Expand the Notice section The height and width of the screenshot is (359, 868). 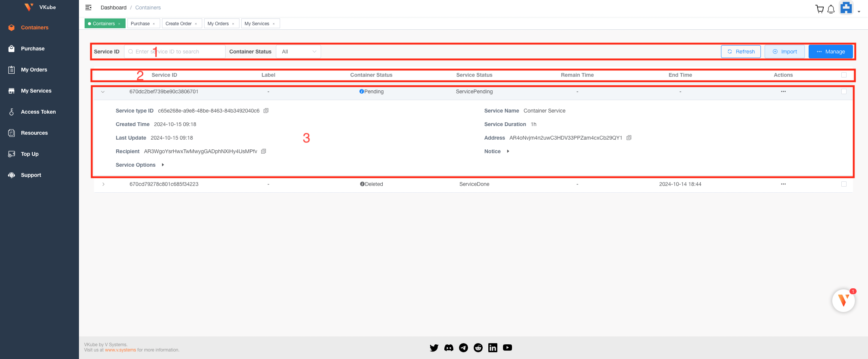tap(508, 151)
